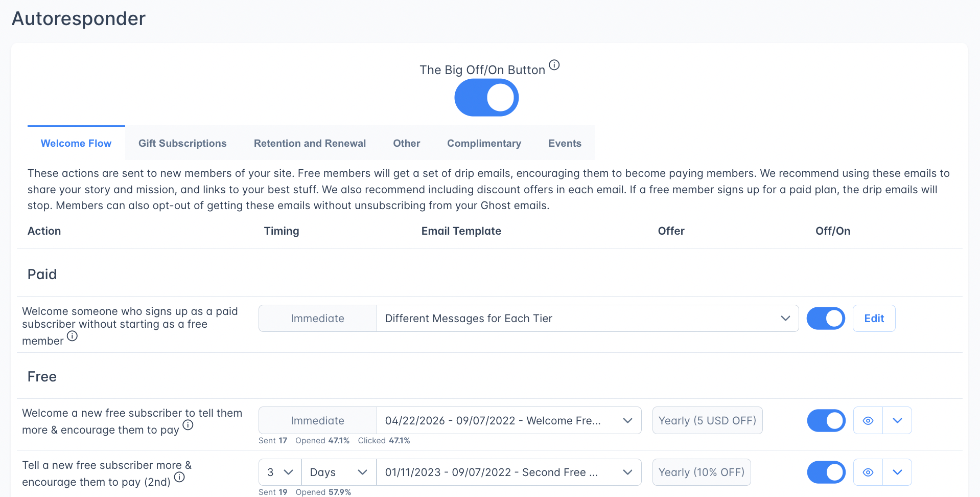Open the Welcome Free email template dropdown
The height and width of the screenshot is (497, 980).
[x=509, y=420]
